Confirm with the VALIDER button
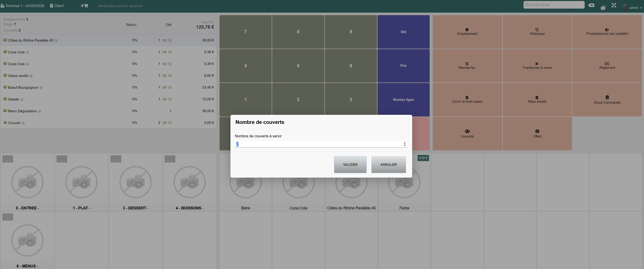The width and height of the screenshot is (644, 269). [350, 164]
